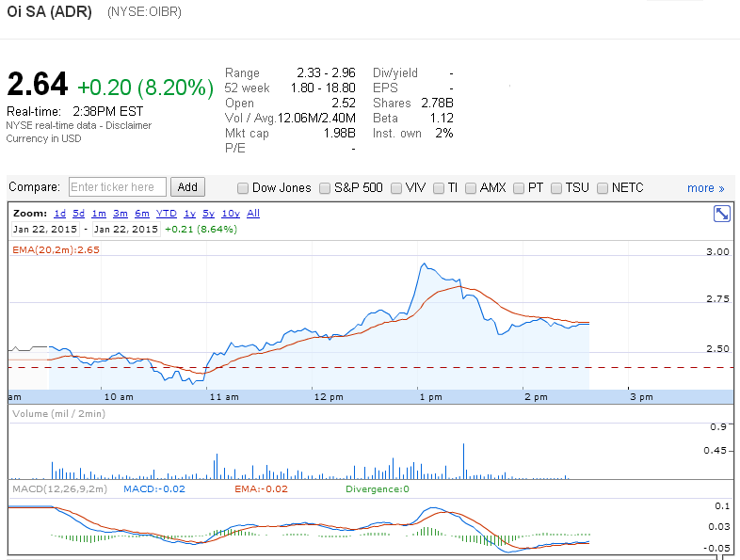Click the 10 am time axis label

[x=119, y=397]
